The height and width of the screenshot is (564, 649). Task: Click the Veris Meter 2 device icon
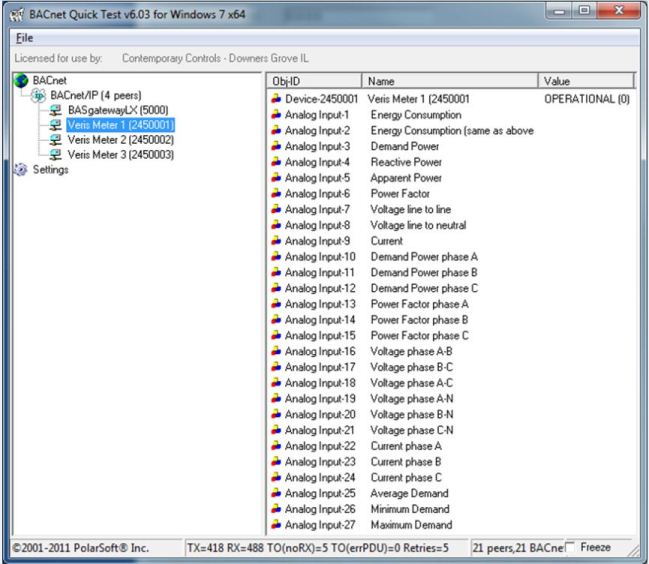(55, 140)
